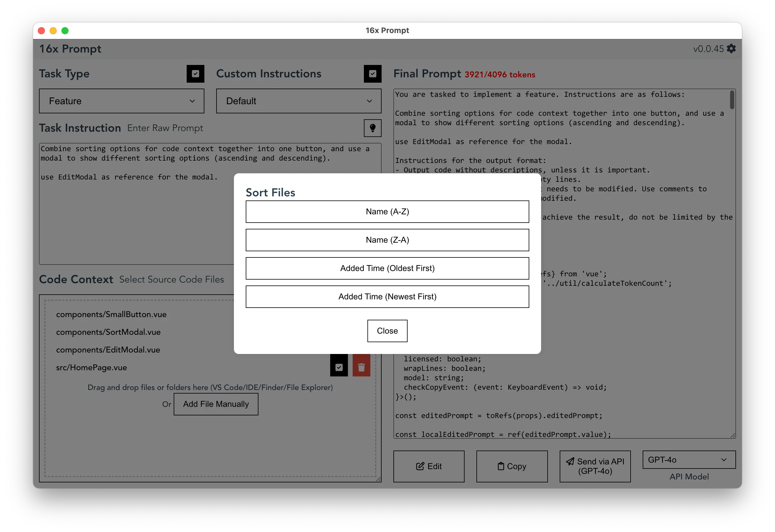Choose Added Time (Oldest First)
775x532 pixels.
(x=387, y=268)
